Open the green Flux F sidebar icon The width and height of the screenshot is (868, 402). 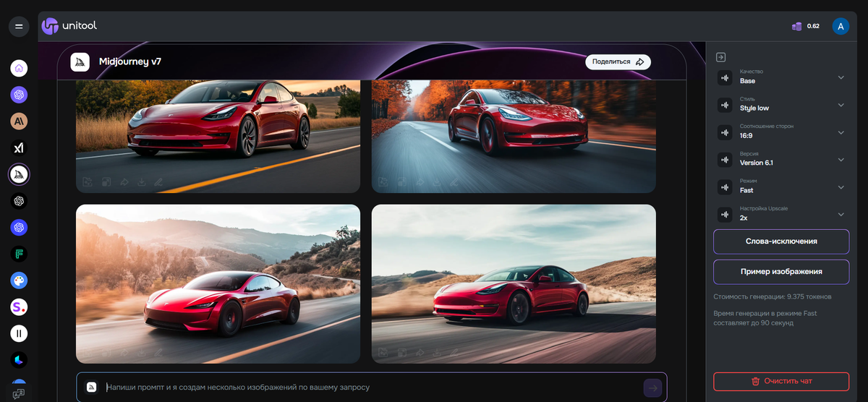coord(19,254)
